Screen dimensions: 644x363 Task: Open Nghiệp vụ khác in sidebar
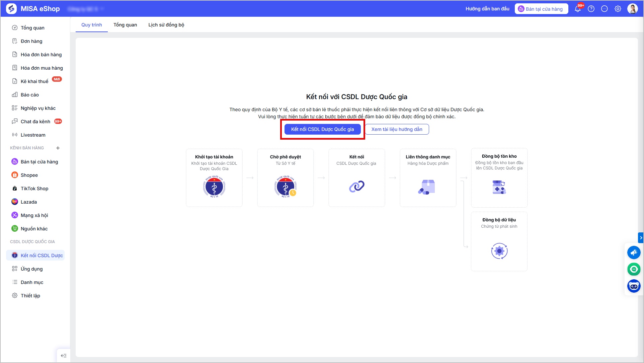coord(35,108)
